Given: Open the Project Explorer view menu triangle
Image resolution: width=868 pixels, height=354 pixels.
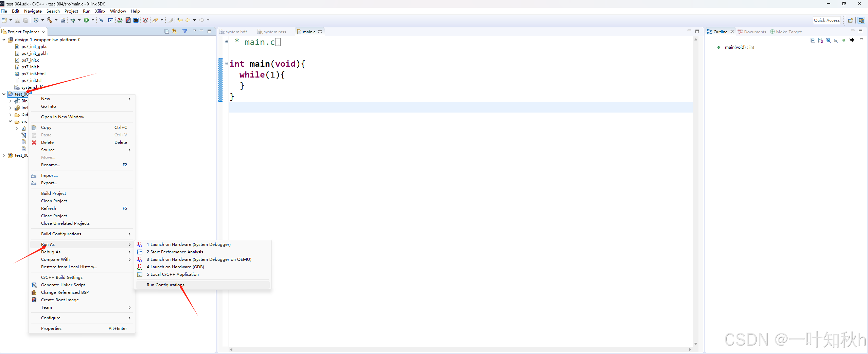Looking at the screenshot, I should tap(195, 31).
